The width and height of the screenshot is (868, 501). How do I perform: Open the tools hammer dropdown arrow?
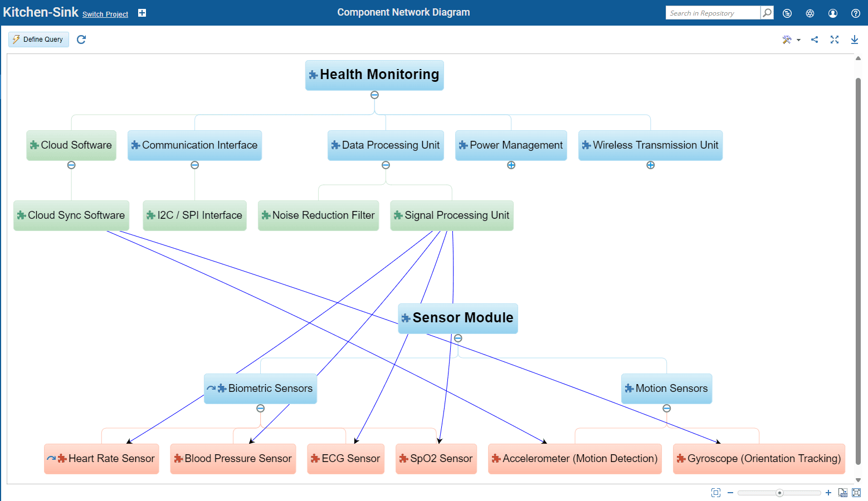(798, 40)
